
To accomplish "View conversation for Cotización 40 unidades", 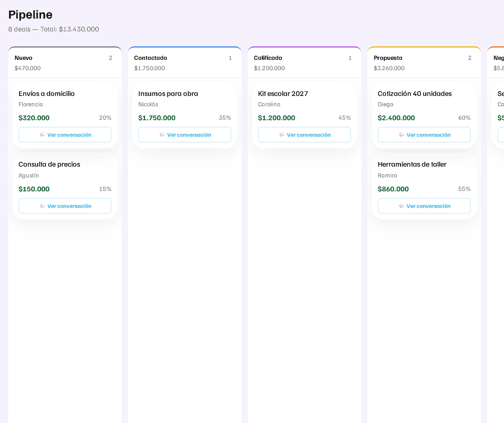I will point(424,135).
